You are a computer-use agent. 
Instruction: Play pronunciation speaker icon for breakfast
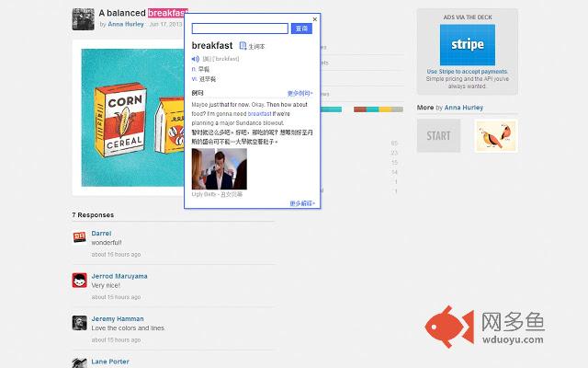click(x=195, y=59)
